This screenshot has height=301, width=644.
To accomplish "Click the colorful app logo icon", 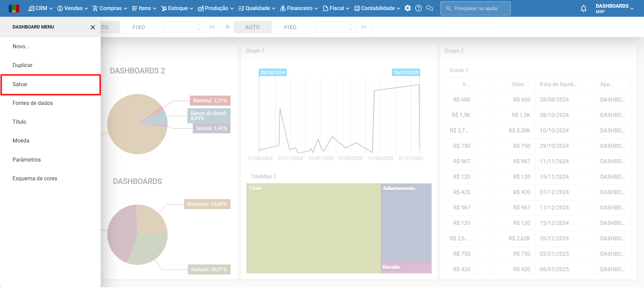I will click(14, 8).
